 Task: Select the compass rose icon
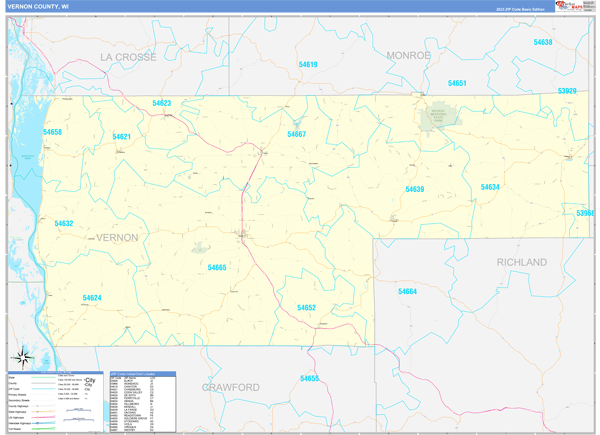tap(23, 358)
